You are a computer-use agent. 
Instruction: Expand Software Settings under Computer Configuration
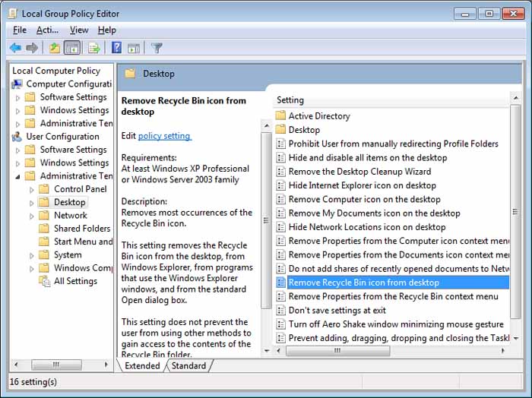pyautogui.click(x=18, y=98)
